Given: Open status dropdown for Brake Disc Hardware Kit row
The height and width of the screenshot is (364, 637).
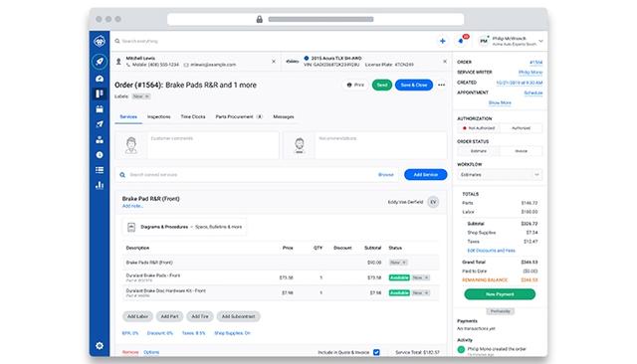Looking at the screenshot, I should point(420,292).
